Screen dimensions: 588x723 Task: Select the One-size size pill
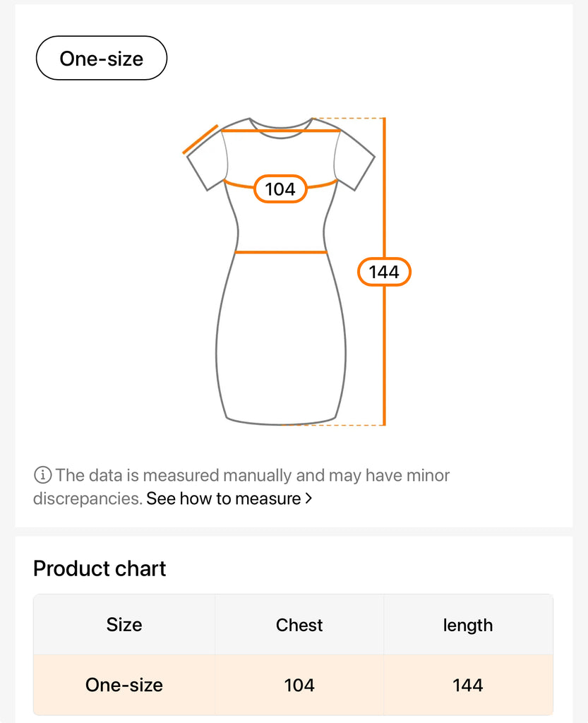point(102,59)
